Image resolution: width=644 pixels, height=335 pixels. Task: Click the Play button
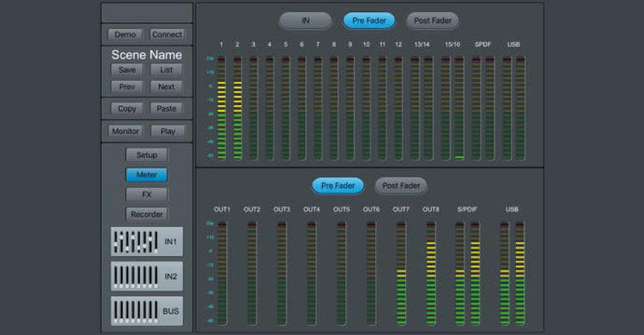[x=167, y=131]
